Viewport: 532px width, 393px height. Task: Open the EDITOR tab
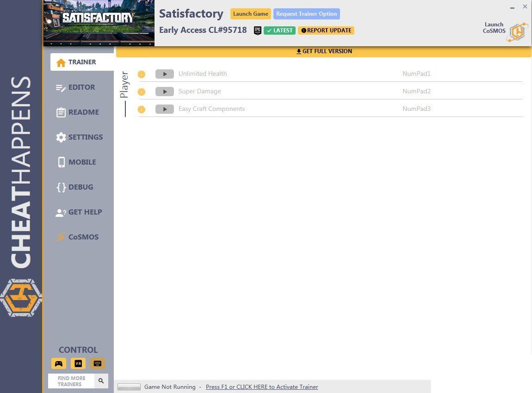pos(75,87)
